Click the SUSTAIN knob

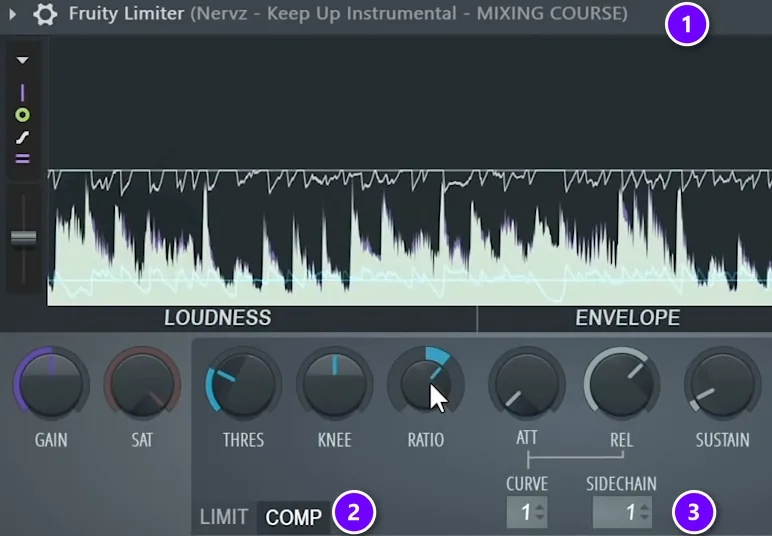(722, 384)
